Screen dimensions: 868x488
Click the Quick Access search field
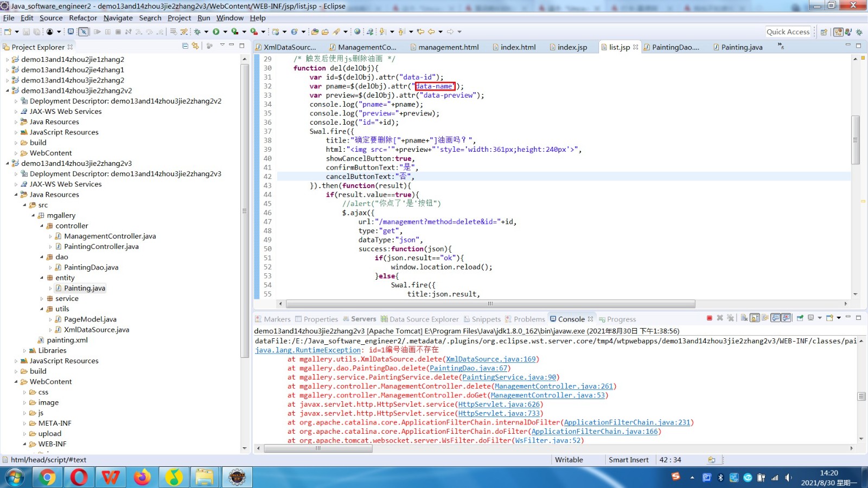point(788,32)
